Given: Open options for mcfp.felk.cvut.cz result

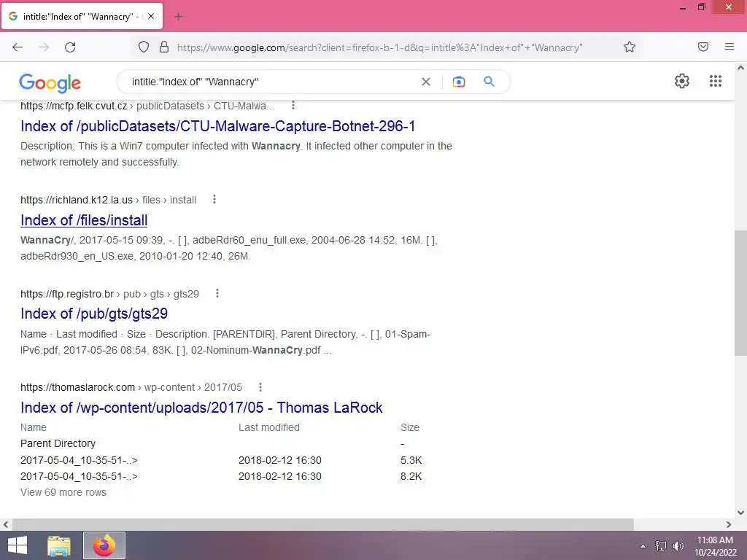Looking at the screenshot, I should pyautogui.click(x=293, y=105).
